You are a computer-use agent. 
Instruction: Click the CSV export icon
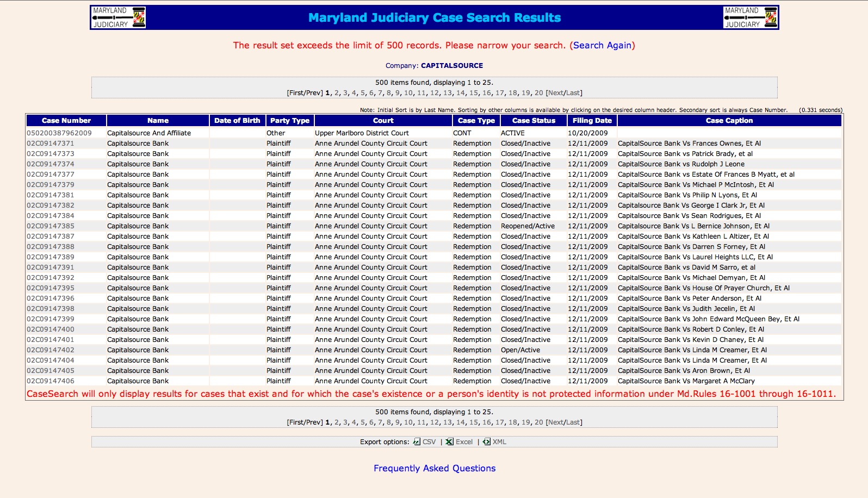coord(417,442)
